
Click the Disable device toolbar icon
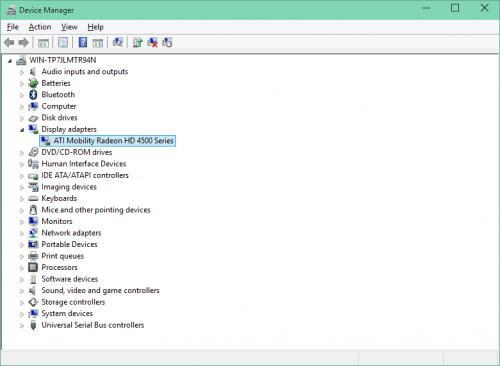[x=167, y=42]
